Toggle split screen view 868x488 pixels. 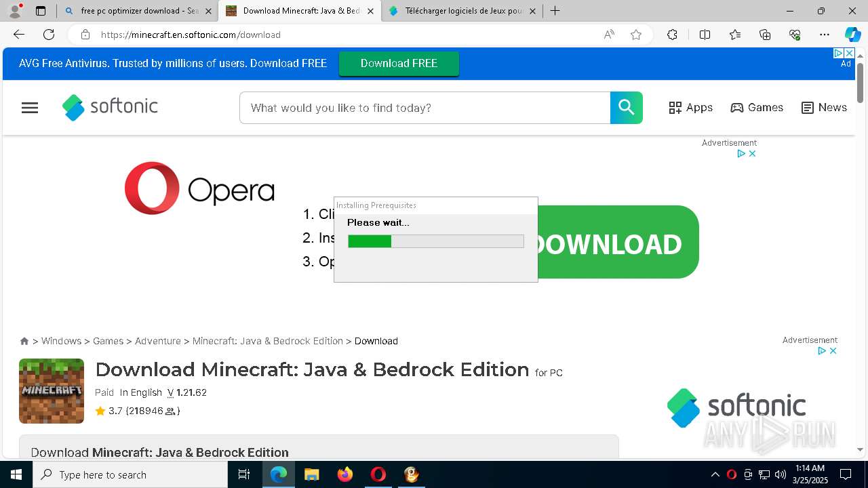pyautogui.click(x=705, y=35)
